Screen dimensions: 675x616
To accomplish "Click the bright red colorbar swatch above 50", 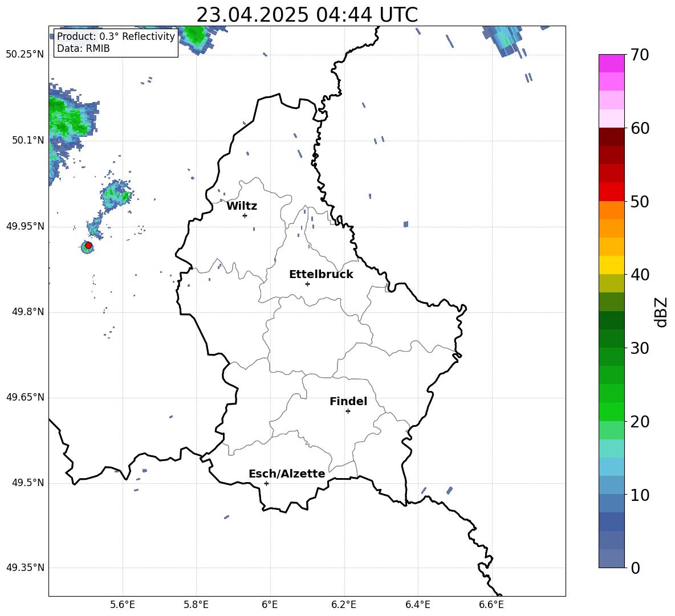I will [x=611, y=192].
